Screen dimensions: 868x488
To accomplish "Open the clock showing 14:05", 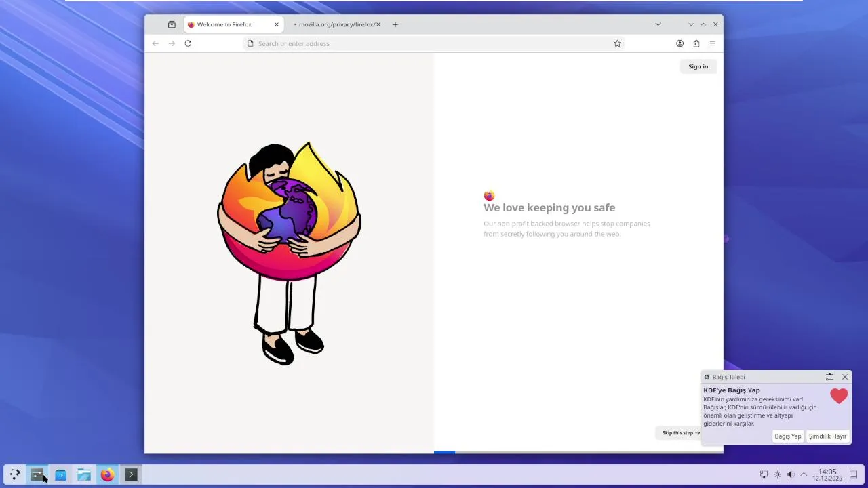I will click(x=827, y=474).
